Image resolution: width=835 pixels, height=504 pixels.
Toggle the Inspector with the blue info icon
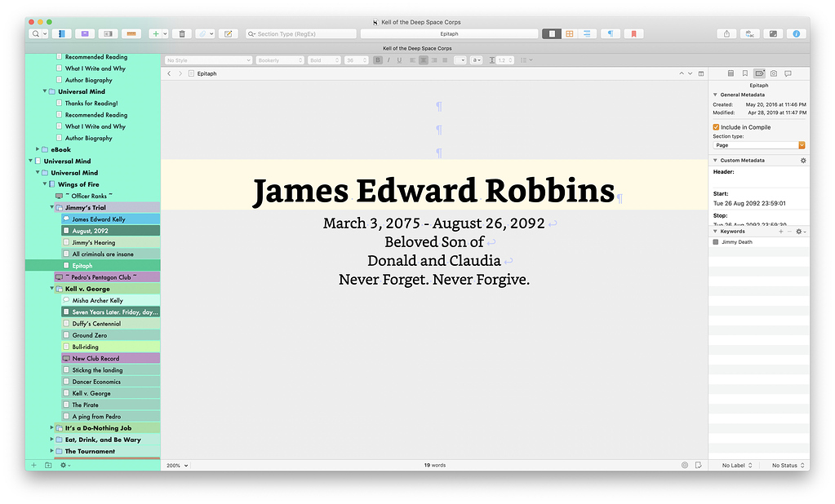pyautogui.click(x=797, y=33)
